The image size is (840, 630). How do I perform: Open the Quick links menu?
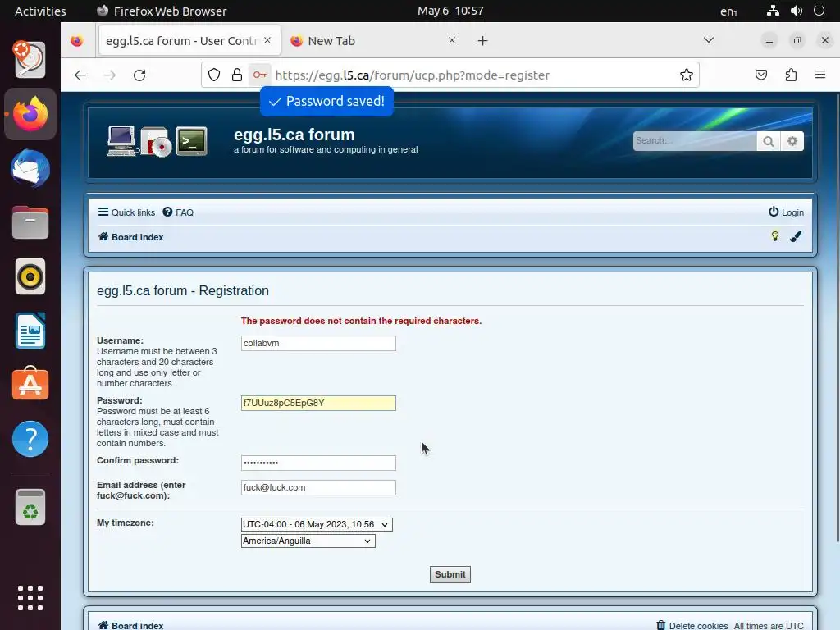(x=126, y=212)
